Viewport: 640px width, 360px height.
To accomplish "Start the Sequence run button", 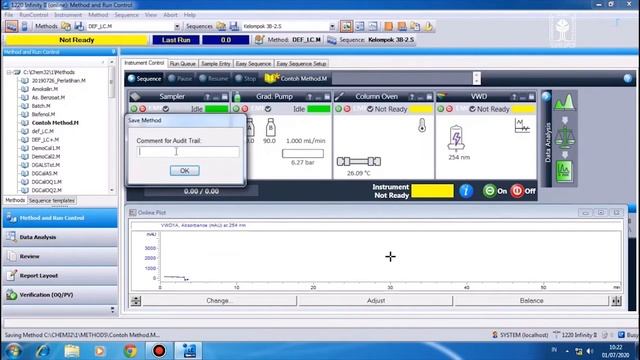I will pyautogui.click(x=144, y=78).
